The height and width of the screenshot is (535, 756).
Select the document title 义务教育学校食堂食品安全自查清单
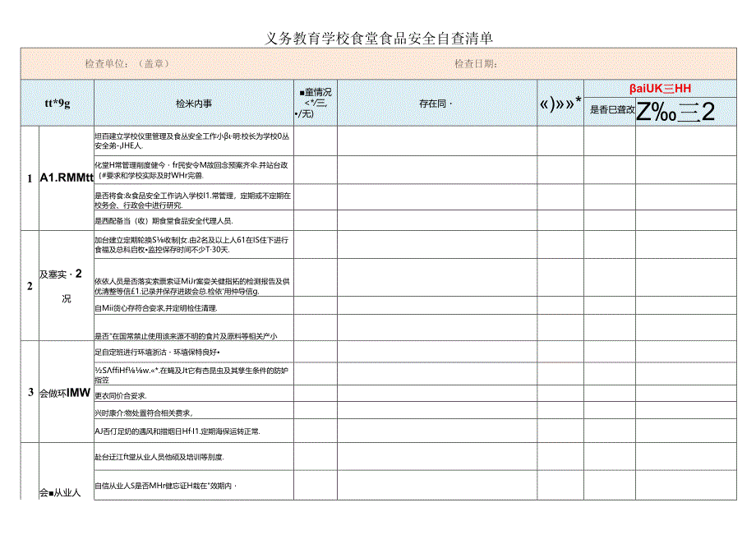click(x=377, y=33)
